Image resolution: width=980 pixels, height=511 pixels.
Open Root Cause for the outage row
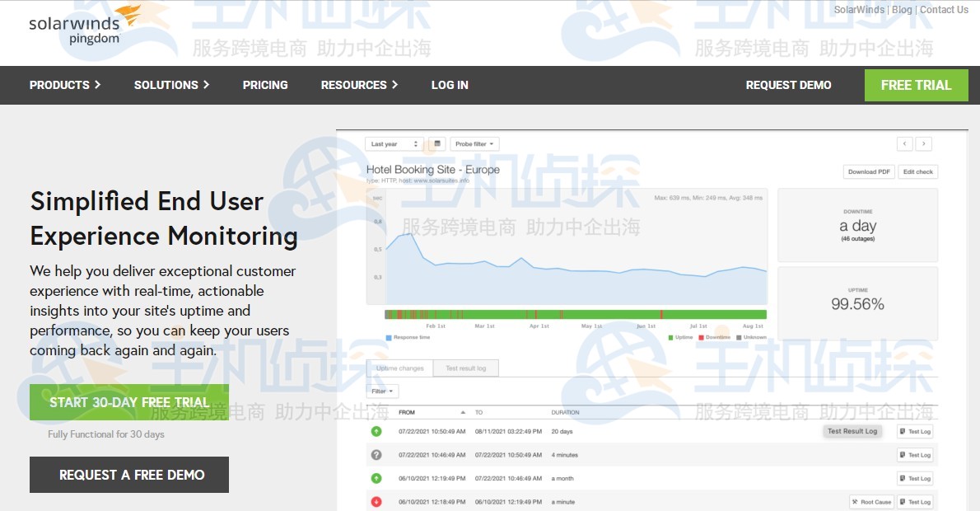tap(871, 502)
